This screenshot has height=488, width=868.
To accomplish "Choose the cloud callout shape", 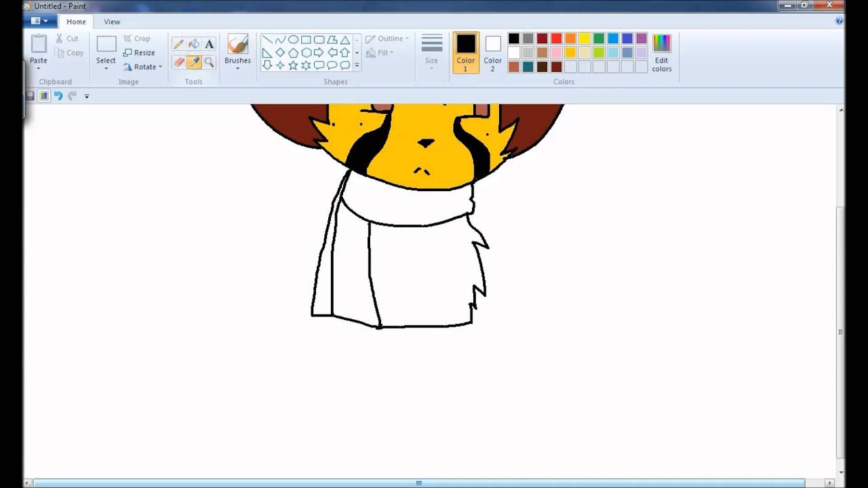I will pos(345,65).
